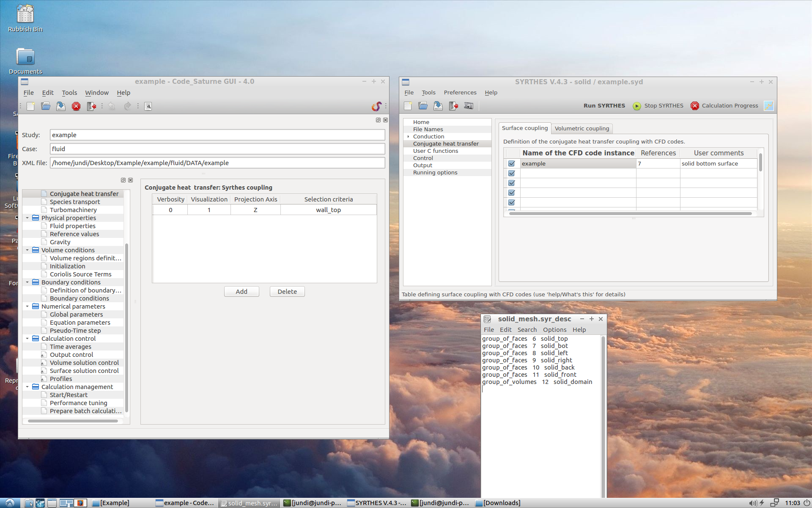Open the calculation progress chart icon
The width and height of the screenshot is (812, 508).
[768, 106]
